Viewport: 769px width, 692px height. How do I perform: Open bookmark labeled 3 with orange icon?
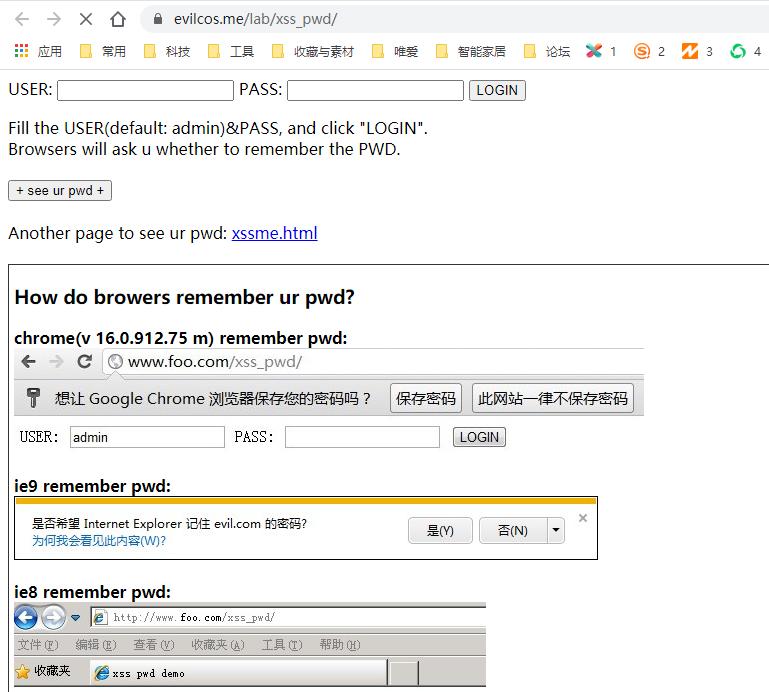[697, 51]
